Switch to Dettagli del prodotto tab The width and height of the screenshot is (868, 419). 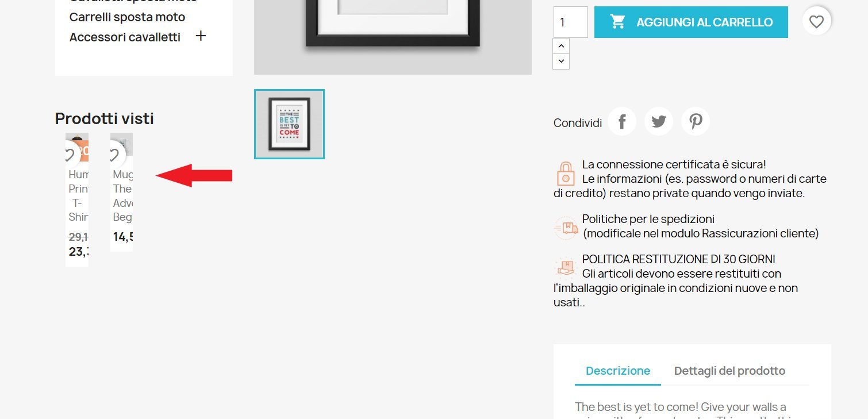pos(729,371)
